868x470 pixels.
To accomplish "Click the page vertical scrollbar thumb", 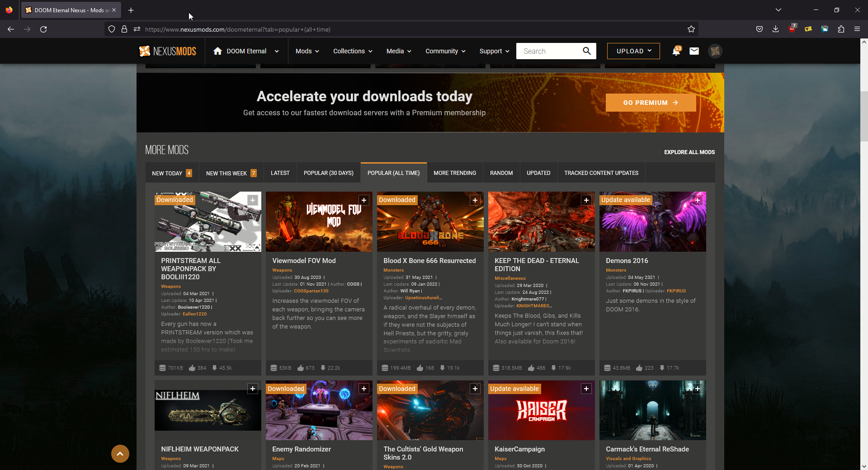I will (x=864, y=117).
